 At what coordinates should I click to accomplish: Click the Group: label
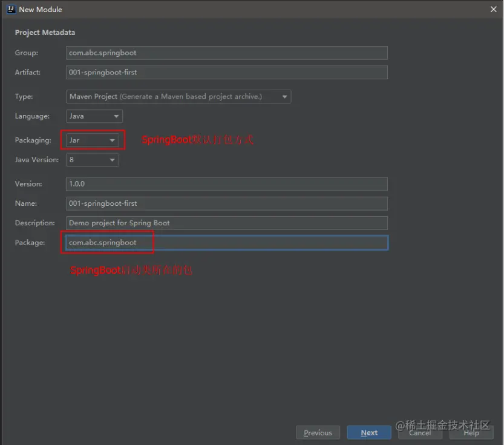27,53
